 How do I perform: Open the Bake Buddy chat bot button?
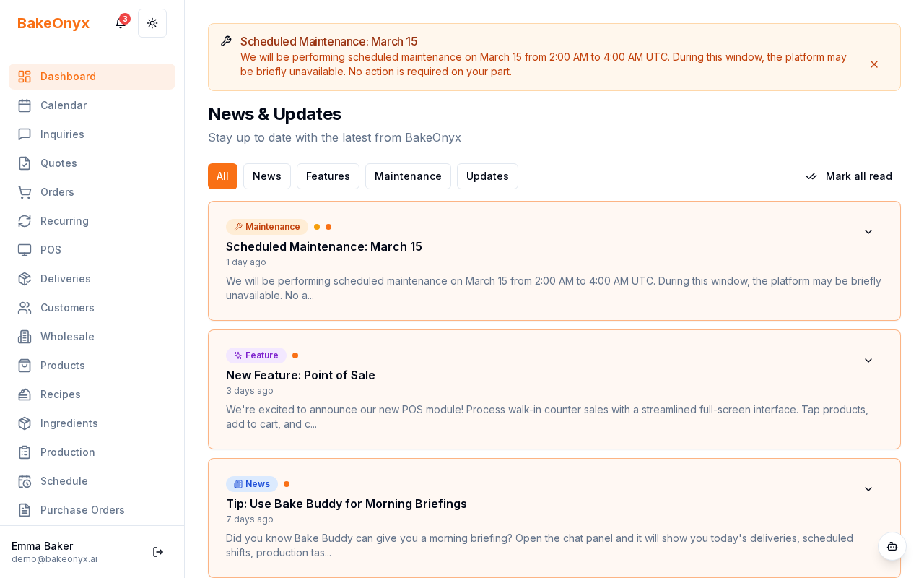tap(892, 547)
